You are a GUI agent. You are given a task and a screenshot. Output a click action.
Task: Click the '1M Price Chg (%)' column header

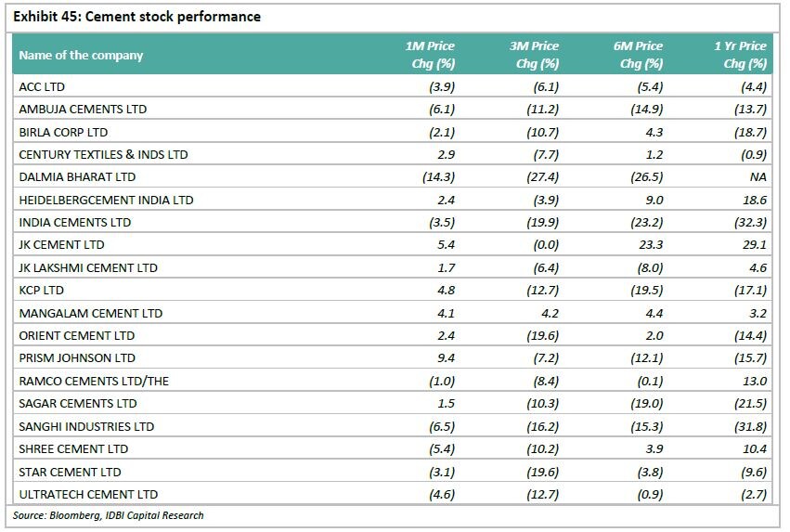point(430,56)
